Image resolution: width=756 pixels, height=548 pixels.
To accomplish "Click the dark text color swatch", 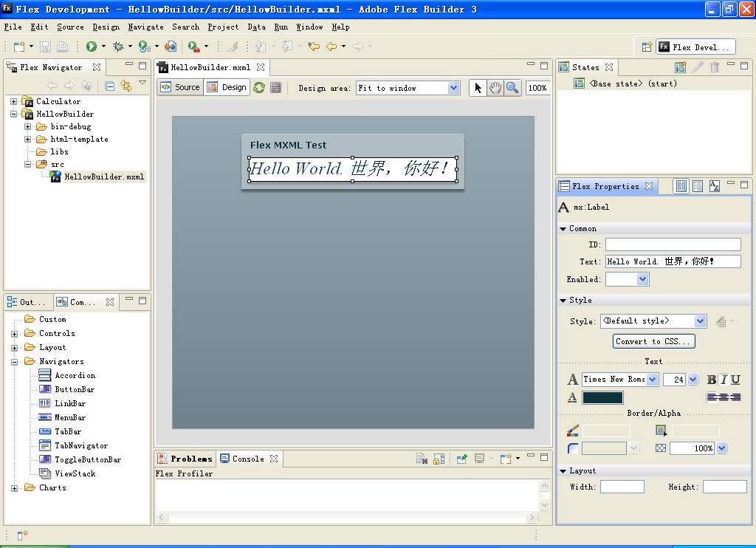I will pyautogui.click(x=602, y=397).
